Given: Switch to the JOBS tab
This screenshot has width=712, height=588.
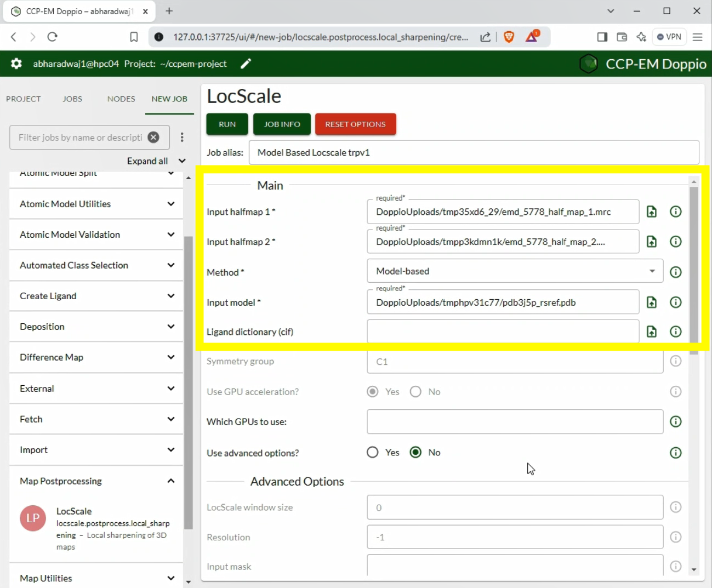Looking at the screenshot, I should click(72, 99).
